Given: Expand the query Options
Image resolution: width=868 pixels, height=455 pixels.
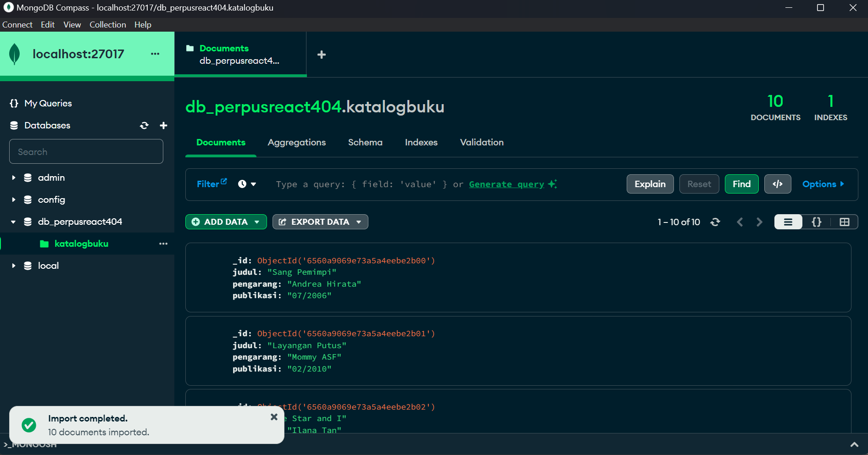Looking at the screenshot, I should [823, 184].
